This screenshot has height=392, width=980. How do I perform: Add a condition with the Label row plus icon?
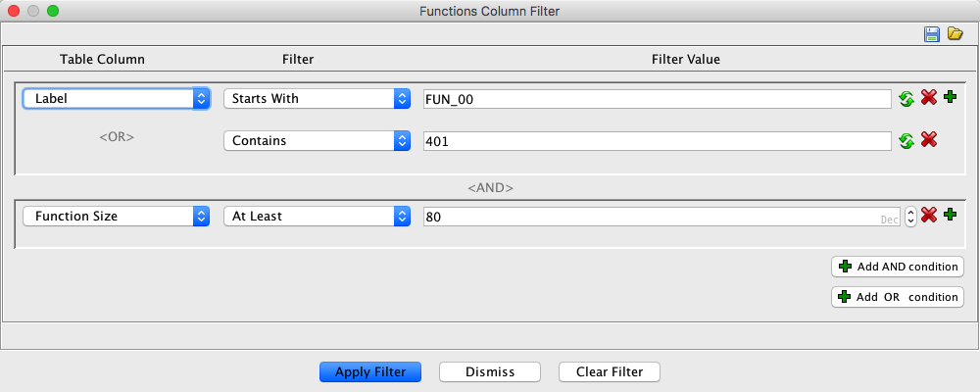949,97
